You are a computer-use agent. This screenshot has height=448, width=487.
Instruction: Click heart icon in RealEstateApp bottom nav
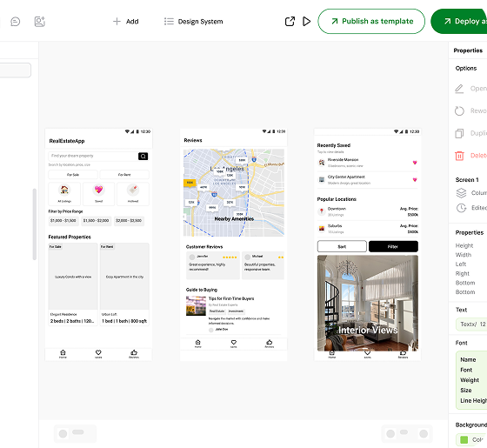pos(98,353)
